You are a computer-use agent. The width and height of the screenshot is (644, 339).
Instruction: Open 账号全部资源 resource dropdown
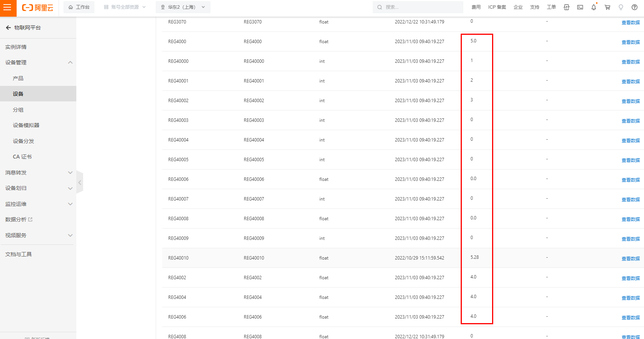[125, 7]
